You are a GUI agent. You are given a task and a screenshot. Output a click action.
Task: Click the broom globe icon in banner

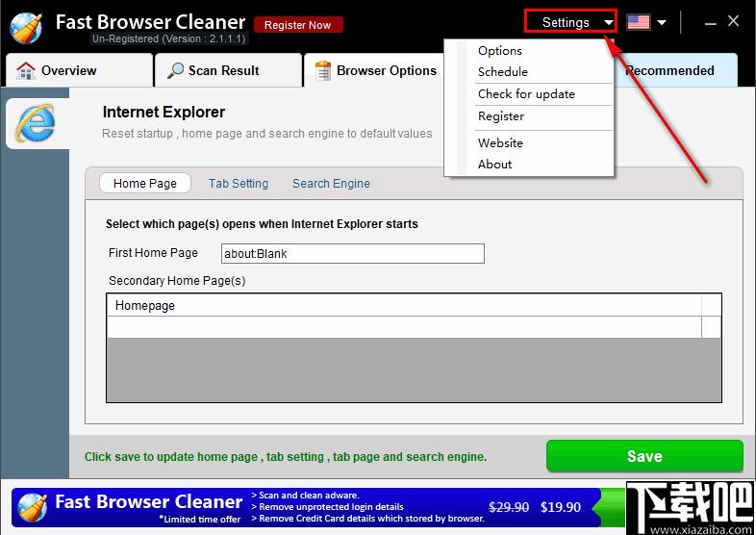pyautogui.click(x=33, y=507)
